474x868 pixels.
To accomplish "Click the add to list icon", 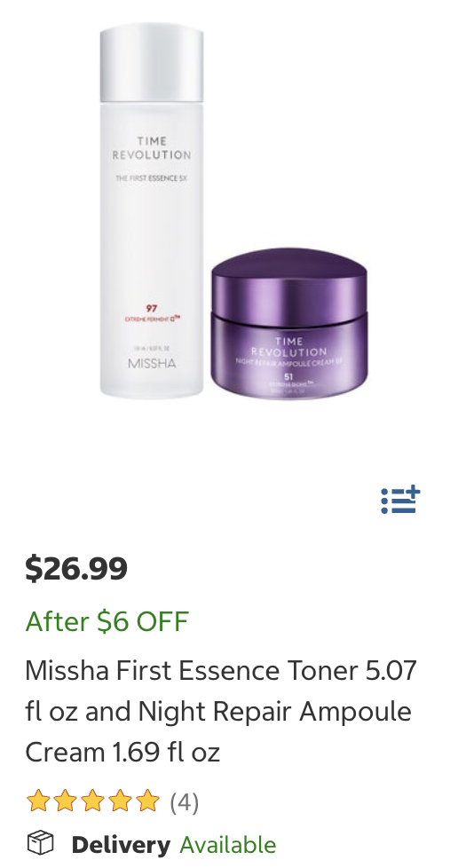I will pyautogui.click(x=400, y=500).
